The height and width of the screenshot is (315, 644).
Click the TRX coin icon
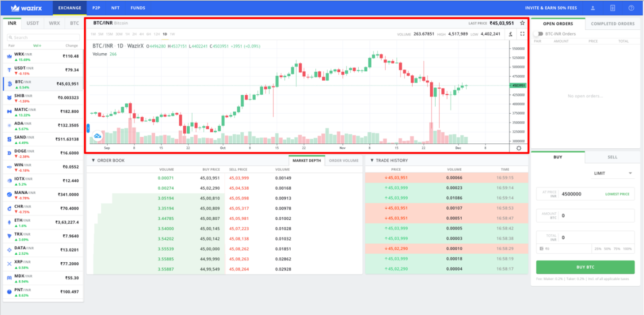(9, 236)
